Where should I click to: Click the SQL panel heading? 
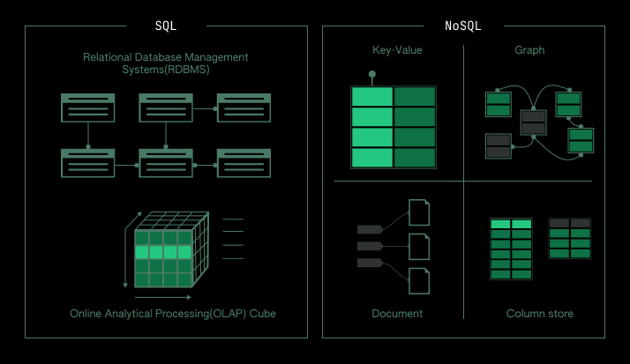pos(166,26)
